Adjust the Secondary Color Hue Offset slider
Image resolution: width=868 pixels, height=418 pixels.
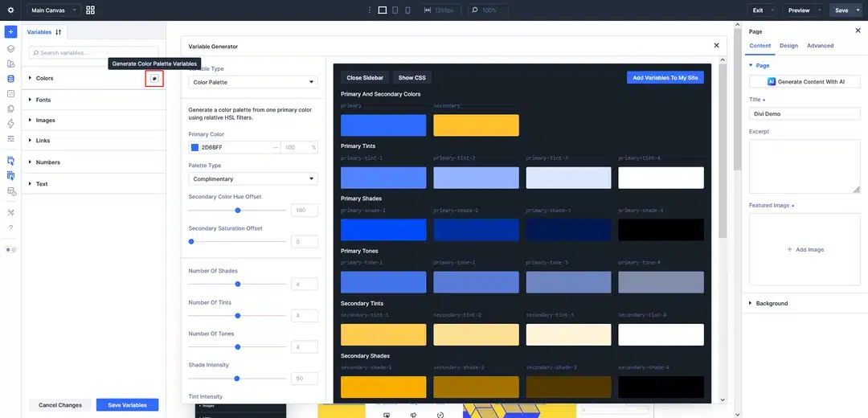tap(237, 211)
